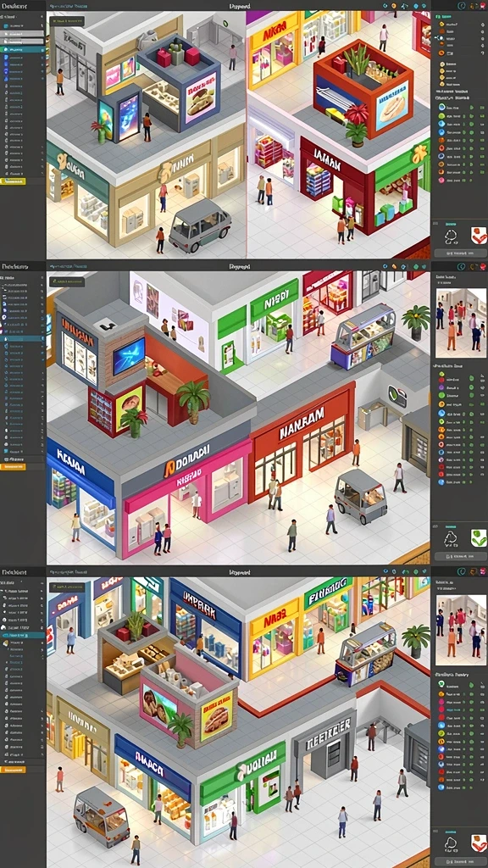Image resolution: width=488 pixels, height=868 pixels.
Task: Click the pink circle in top window's right list
Action: click(x=441, y=181)
